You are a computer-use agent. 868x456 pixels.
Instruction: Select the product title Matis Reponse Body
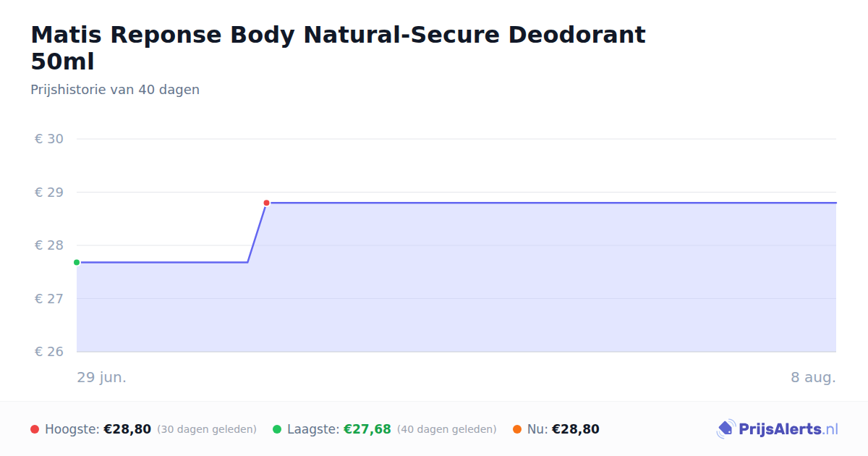coord(339,48)
